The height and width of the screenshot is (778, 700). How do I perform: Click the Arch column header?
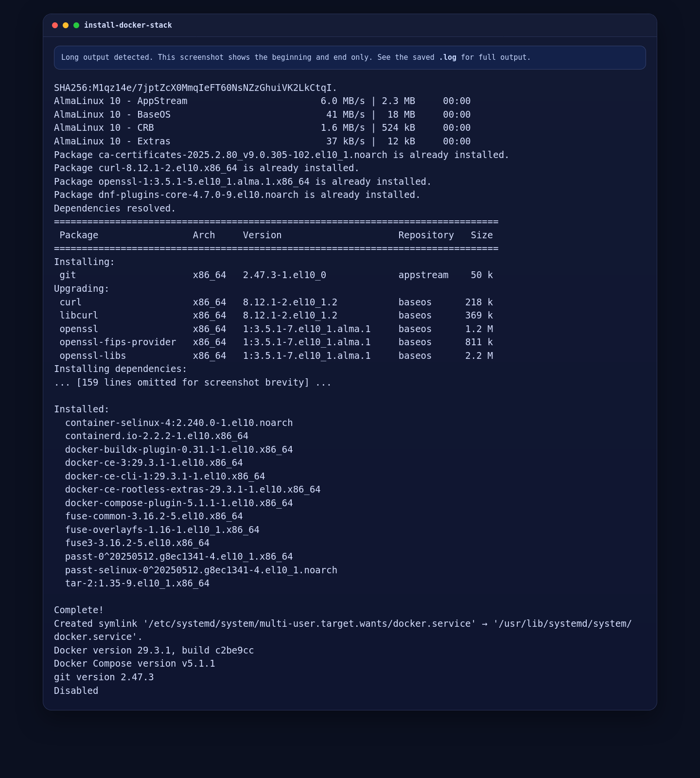(204, 235)
